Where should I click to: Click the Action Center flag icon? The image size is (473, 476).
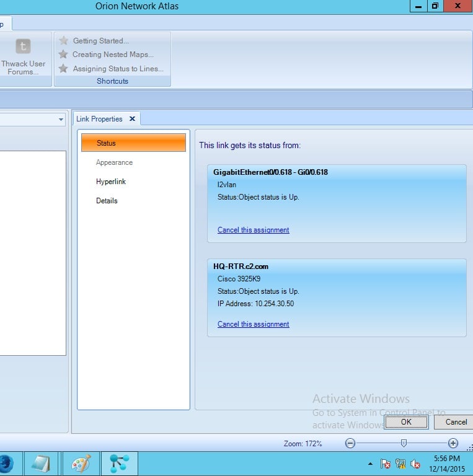click(385, 464)
